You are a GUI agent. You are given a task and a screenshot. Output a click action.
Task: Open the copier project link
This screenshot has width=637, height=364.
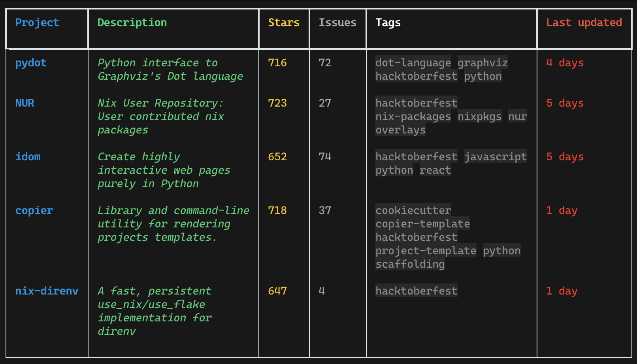pos(34,210)
